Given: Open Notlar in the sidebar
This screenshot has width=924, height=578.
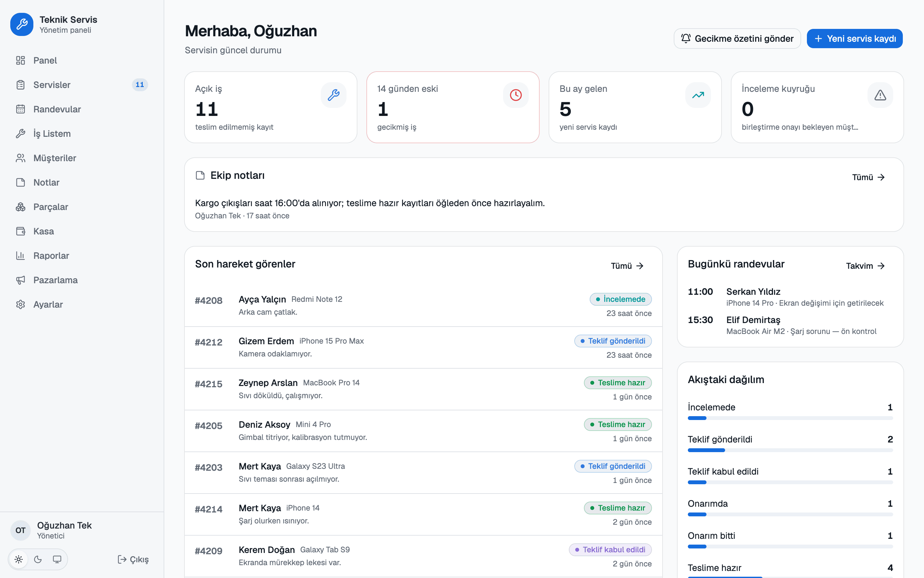Looking at the screenshot, I should (x=82, y=183).
